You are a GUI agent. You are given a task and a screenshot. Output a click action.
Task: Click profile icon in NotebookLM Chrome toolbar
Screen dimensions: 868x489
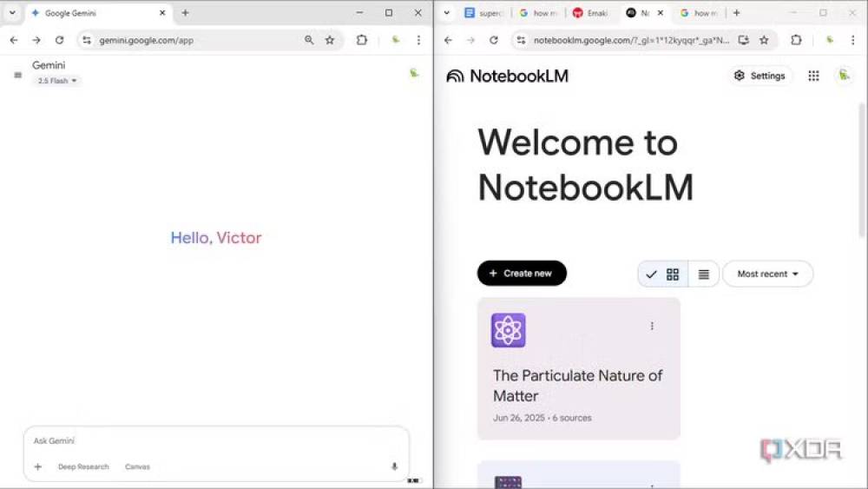coord(829,40)
